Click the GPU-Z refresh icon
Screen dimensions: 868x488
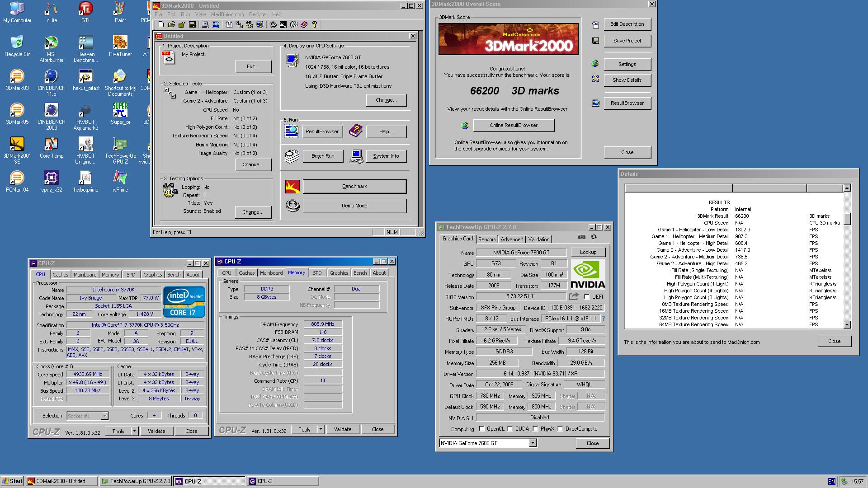click(594, 237)
